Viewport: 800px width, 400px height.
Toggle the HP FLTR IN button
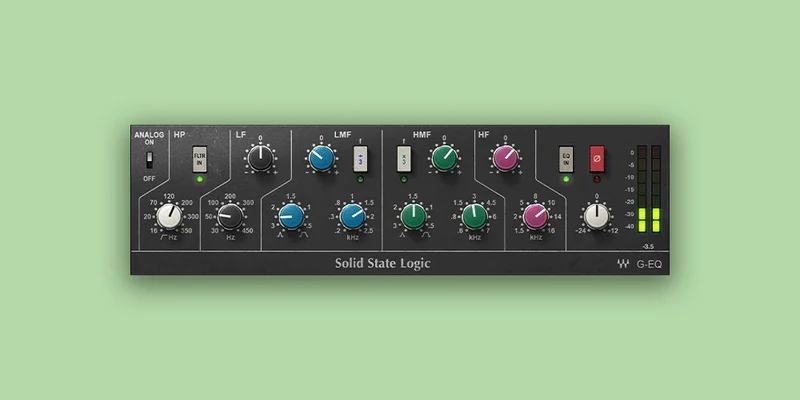pos(199,159)
